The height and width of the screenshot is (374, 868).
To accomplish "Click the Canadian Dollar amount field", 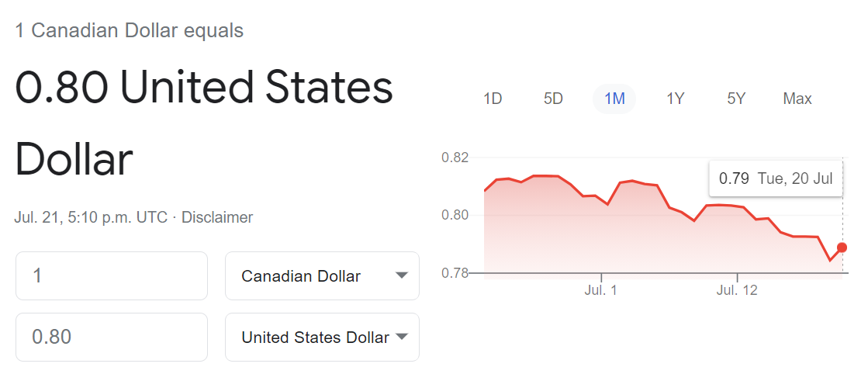I will [x=112, y=276].
